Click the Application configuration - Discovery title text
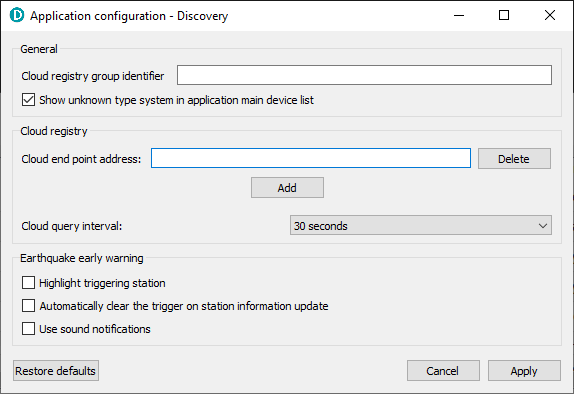 129,16
